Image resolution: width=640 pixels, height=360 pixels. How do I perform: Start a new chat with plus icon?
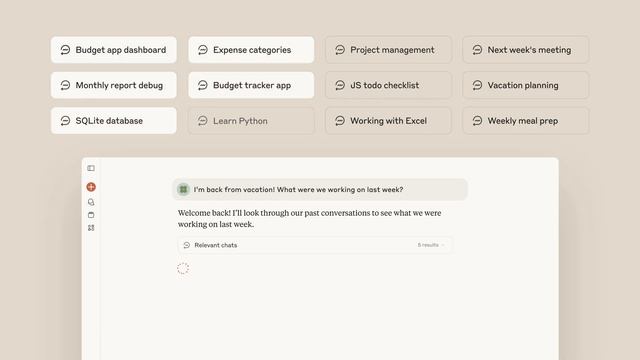click(x=91, y=187)
